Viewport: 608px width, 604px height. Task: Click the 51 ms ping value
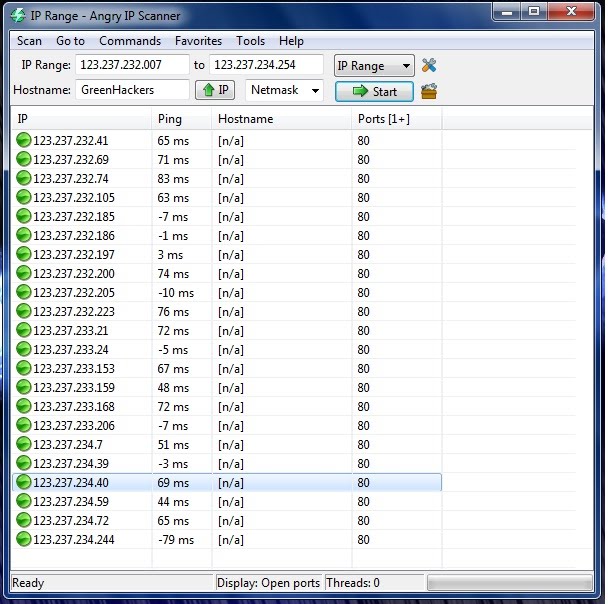pyautogui.click(x=173, y=445)
